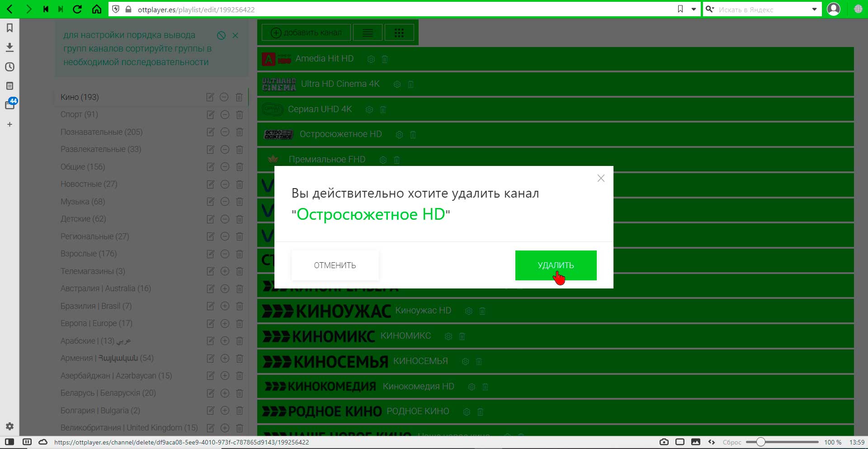Select the Спорт (91) group
This screenshot has height=449, width=868.
coord(79,114)
